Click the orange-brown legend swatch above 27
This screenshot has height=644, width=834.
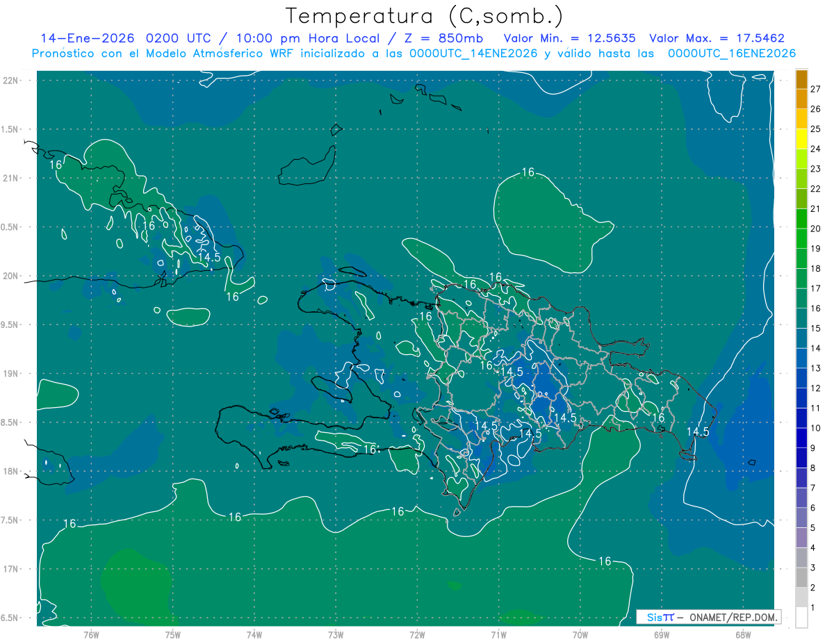pos(801,79)
